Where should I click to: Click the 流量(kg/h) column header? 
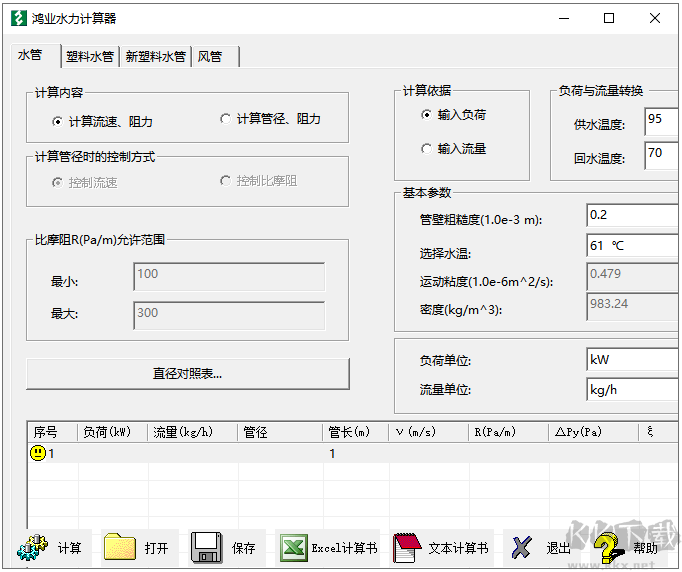pos(193,432)
